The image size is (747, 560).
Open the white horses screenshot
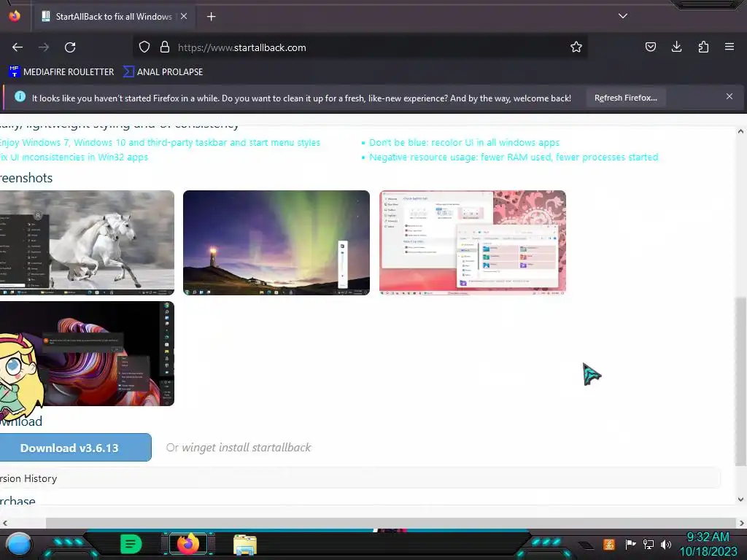point(88,242)
